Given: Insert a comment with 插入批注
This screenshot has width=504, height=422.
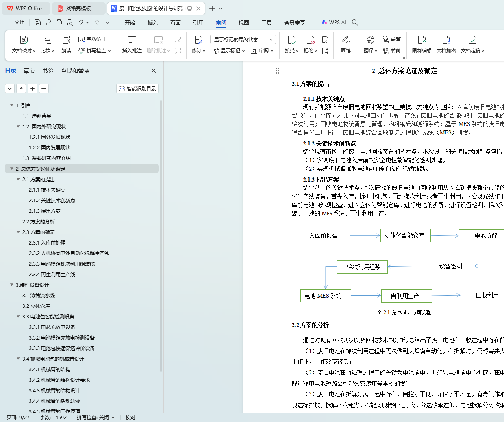Looking at the screenshot, I should point(132,44).
